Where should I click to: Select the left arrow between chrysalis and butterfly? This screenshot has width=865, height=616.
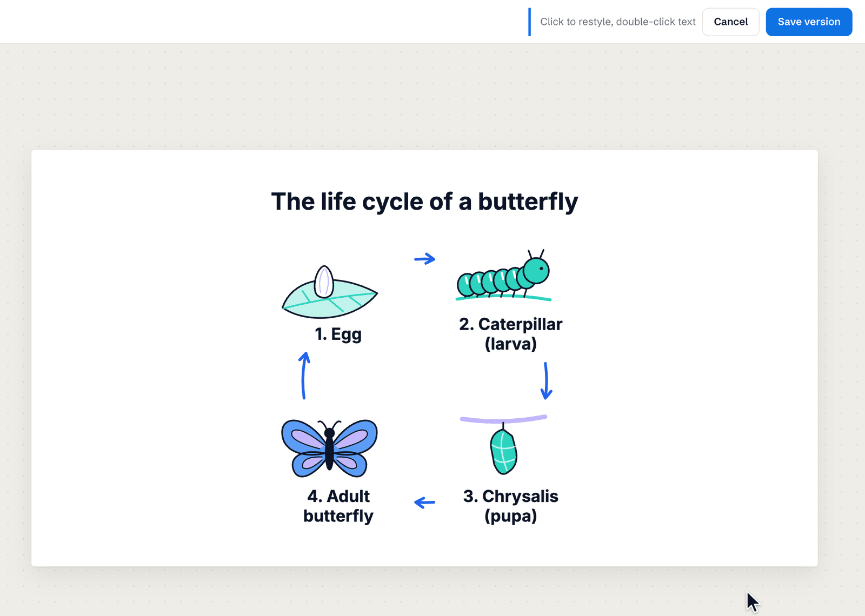(x=425, y=503)
